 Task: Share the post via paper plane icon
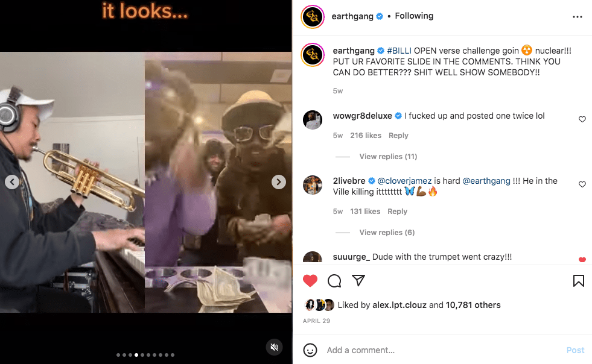pyautogui.click(x=358, y=280)
